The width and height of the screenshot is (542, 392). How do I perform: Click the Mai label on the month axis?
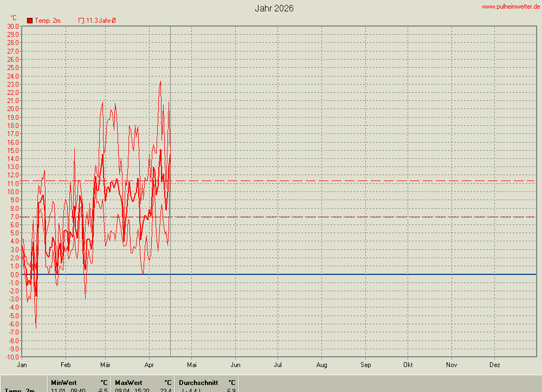click(192, 365)
